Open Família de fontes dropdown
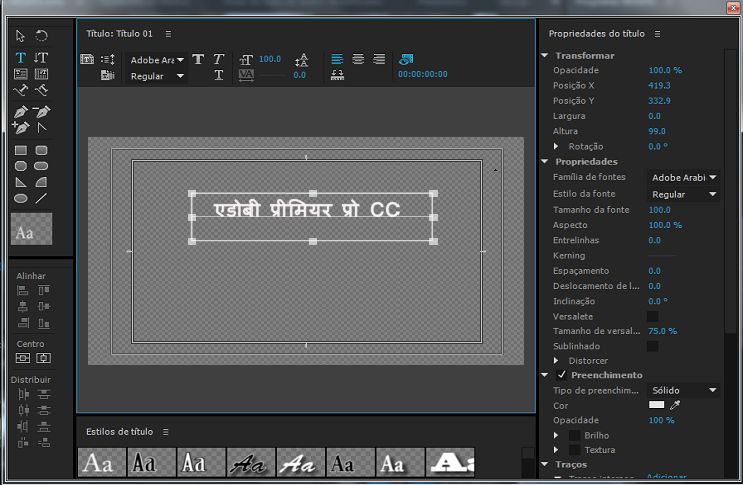The image size is (743, 485). pos(683,178)
